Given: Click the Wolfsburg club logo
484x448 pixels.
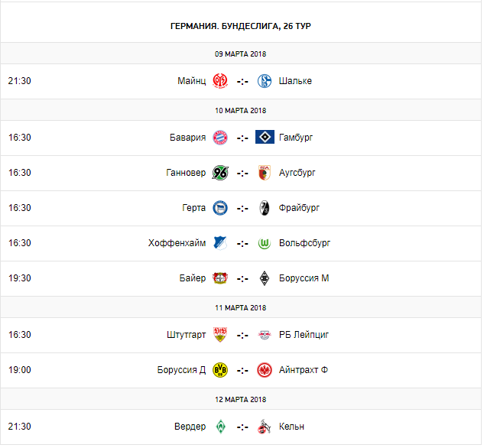Looking at the screenshot, I should tap(265, 243).
